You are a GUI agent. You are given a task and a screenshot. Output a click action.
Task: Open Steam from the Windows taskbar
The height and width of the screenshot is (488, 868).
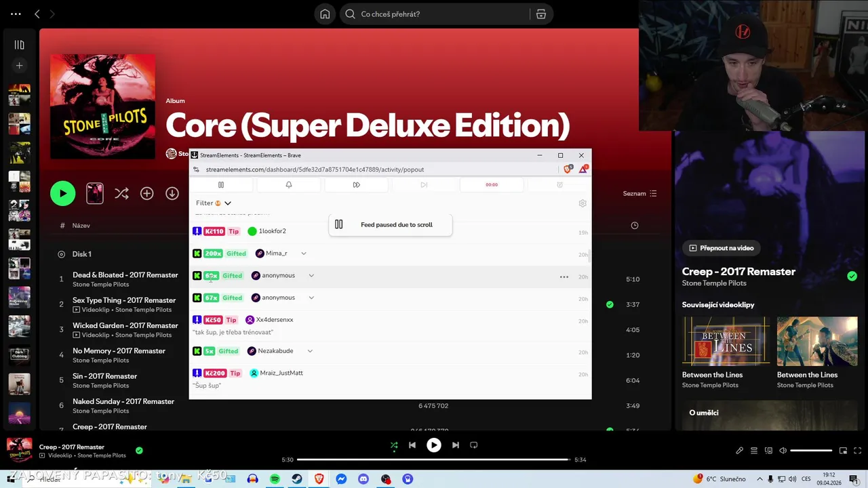[297, 479]
